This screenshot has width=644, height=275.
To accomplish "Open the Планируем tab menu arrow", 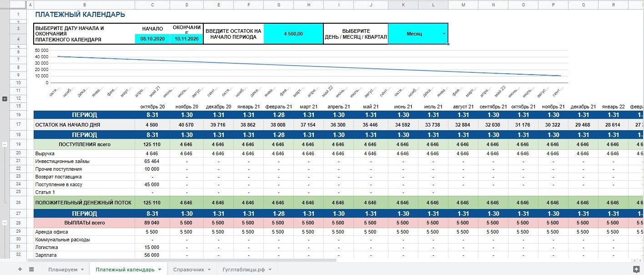I will coord(82,270).
